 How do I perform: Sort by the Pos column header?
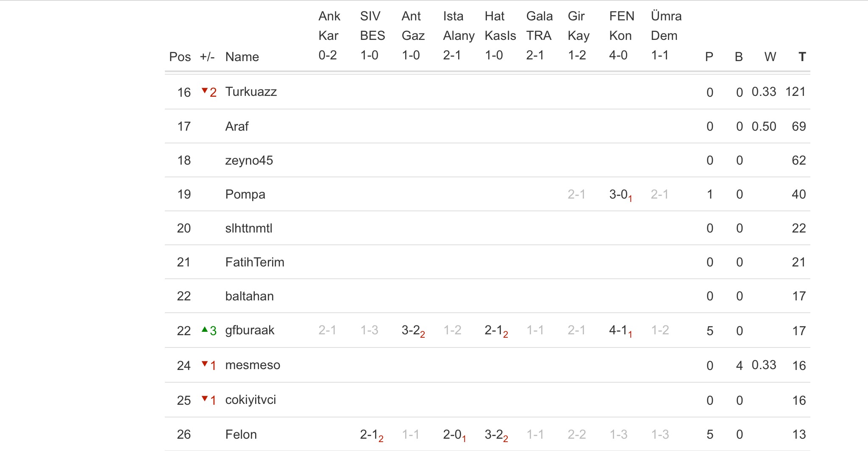coord(180,57)
